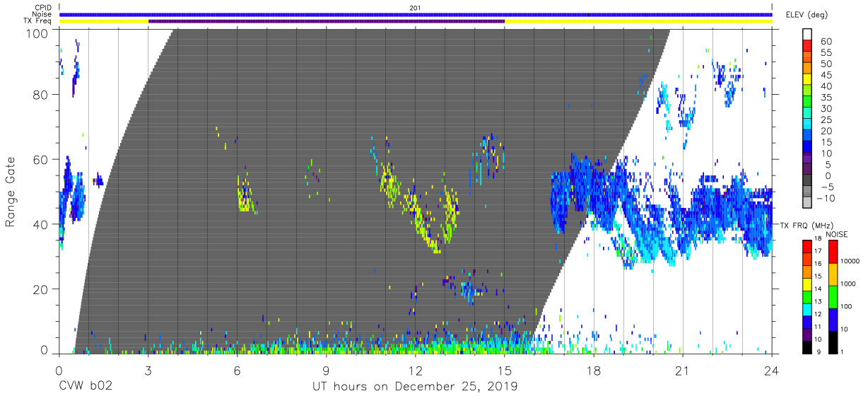This screenshot has width=868, height=401.
Task: Pick the red top segment of the NOISE colorbar
Action: click(x=832, y=252)
